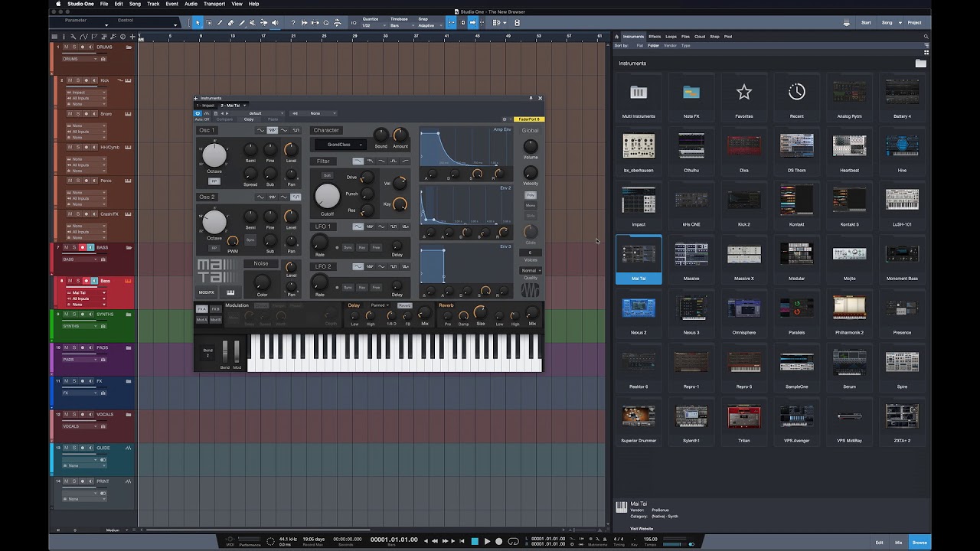Screen dimensions: 980x551
Task: Toggle record arm on Bass track
Action: [86, 281]
